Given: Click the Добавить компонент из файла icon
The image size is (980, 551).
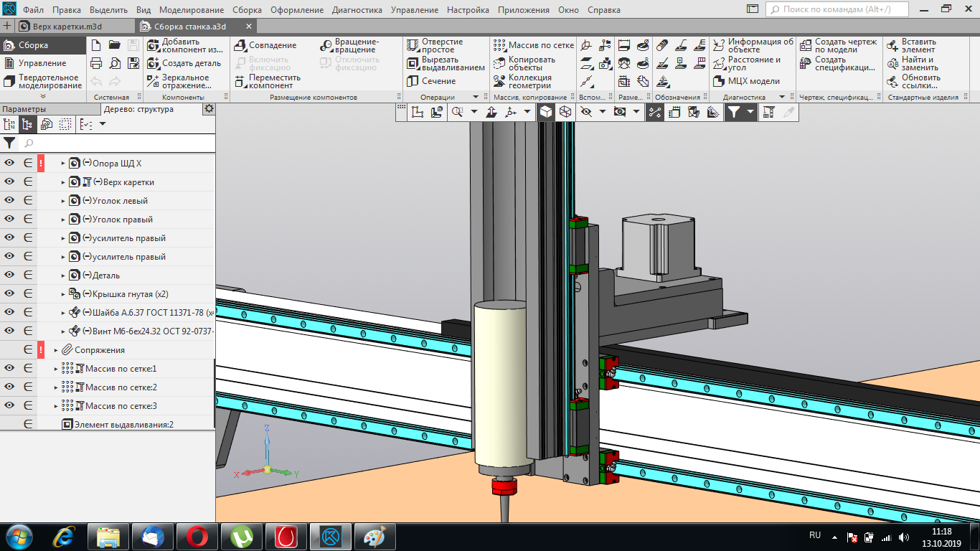Looking at the screenshot, I should (x=153, y=45).
